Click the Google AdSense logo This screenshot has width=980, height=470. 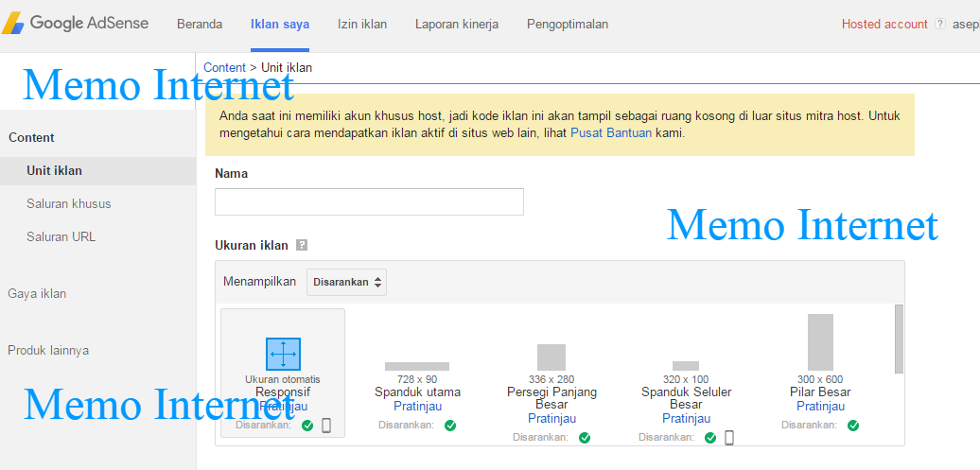tap(75, 24)
